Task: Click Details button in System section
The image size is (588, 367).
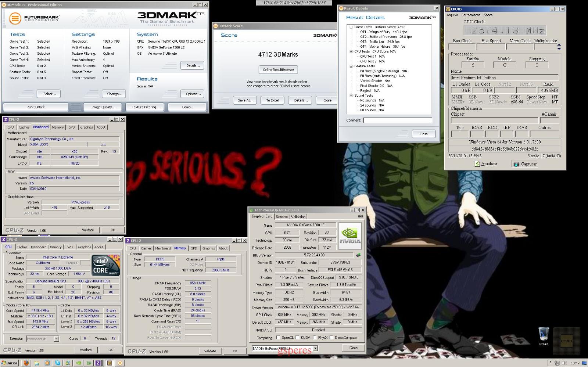Action: point(193,65)
